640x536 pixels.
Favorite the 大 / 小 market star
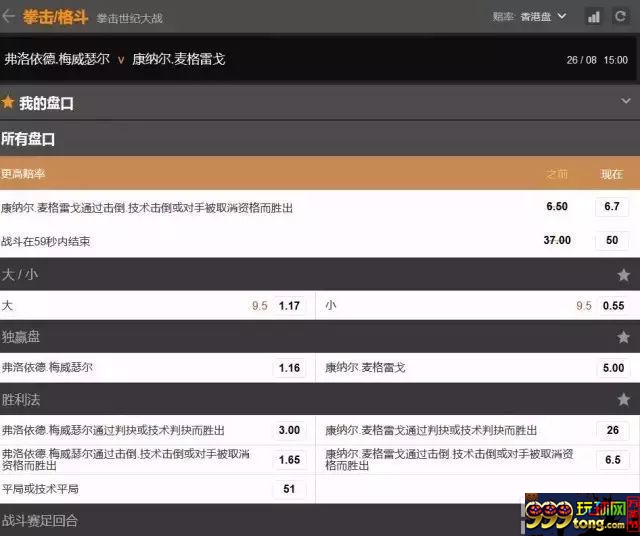623,275
